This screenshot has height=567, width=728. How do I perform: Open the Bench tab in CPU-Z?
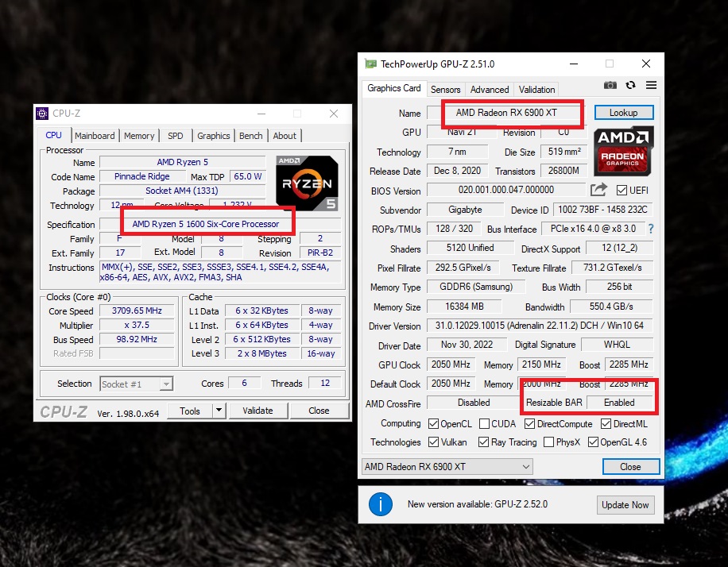250,136
